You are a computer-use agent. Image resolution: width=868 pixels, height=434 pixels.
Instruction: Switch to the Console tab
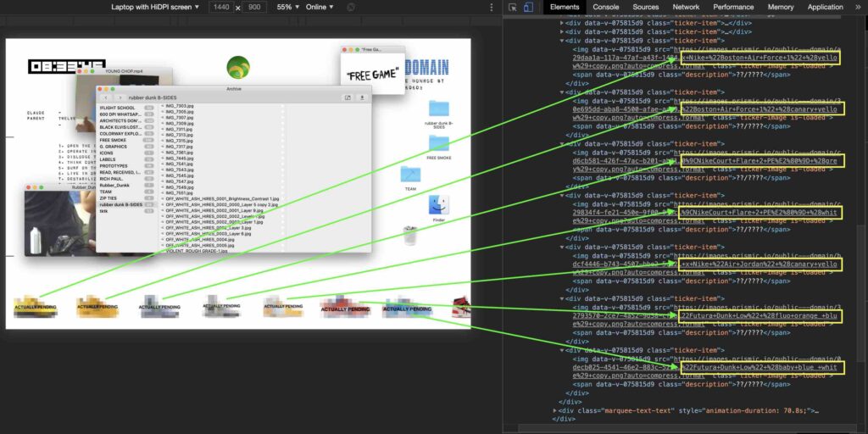click(606, 7)
